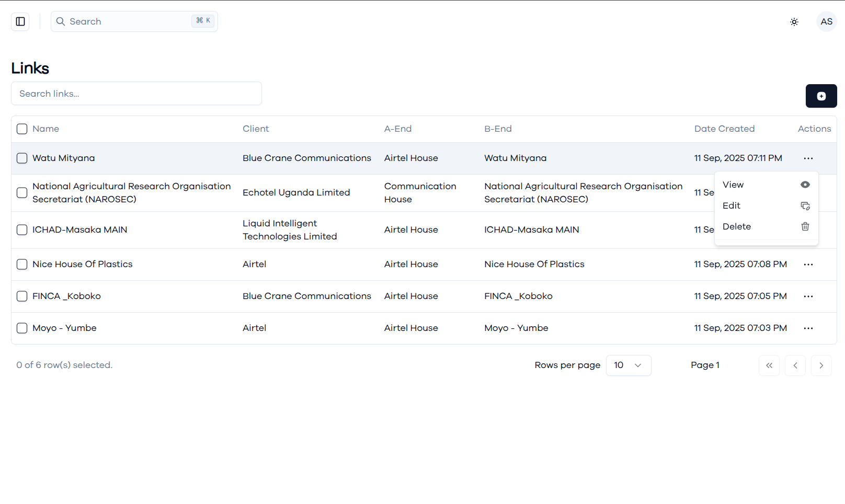
Task: Focus the Search links field
Action: coord(136,94)
